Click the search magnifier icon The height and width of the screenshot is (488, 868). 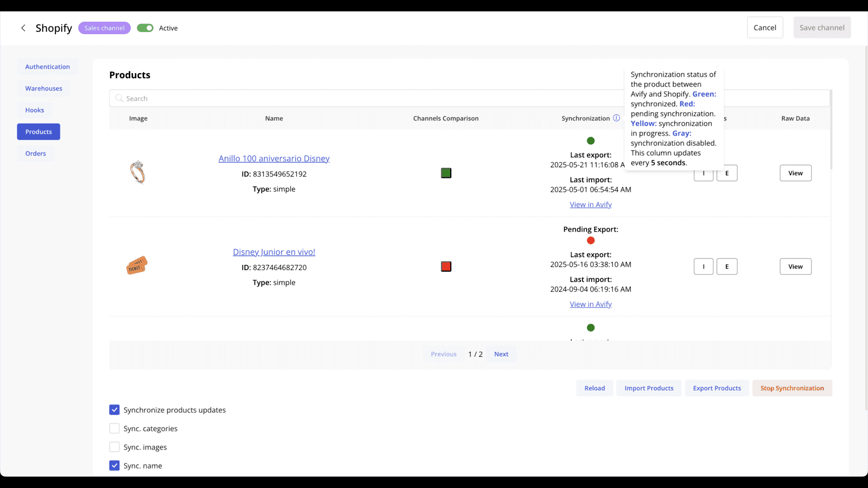(119, 98)
